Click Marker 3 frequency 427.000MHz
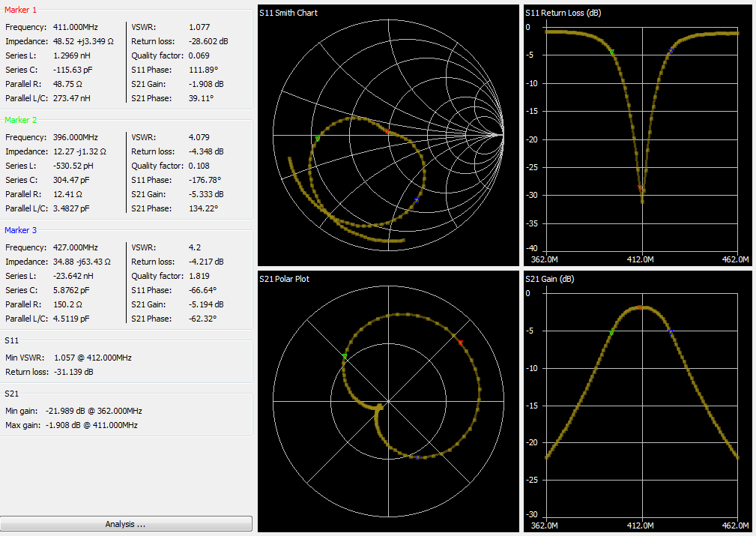This screenshot has width=756, height=536. pos(75,247)
